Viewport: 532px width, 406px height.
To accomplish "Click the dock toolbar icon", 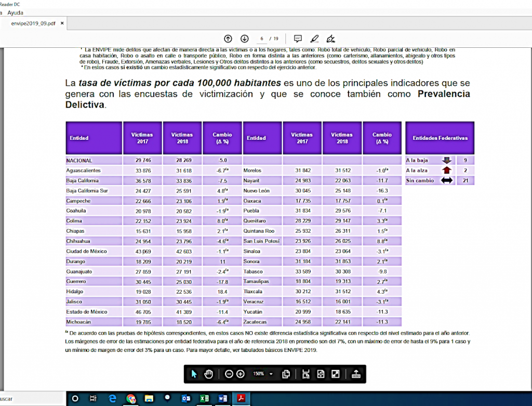I will tap(356, 374).
